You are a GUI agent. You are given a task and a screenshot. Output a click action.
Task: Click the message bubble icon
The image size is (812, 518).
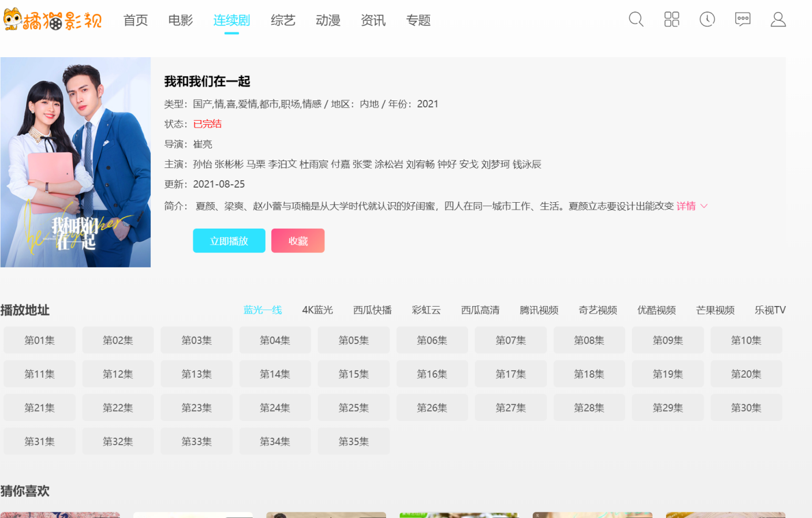743,20
